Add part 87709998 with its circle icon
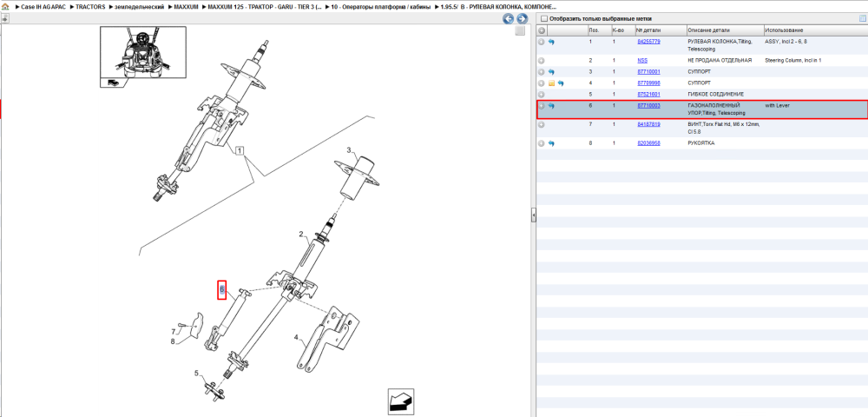Screen dimensions: 868x417 pos(542,83)
